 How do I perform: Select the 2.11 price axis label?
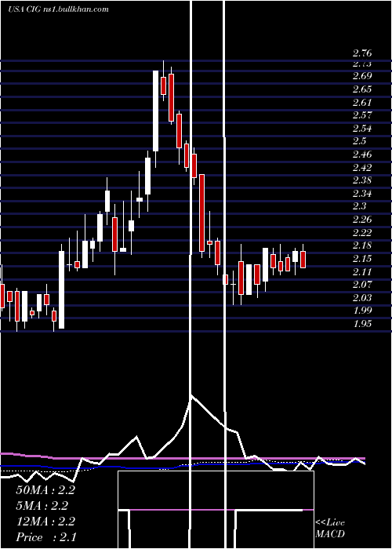362,271
